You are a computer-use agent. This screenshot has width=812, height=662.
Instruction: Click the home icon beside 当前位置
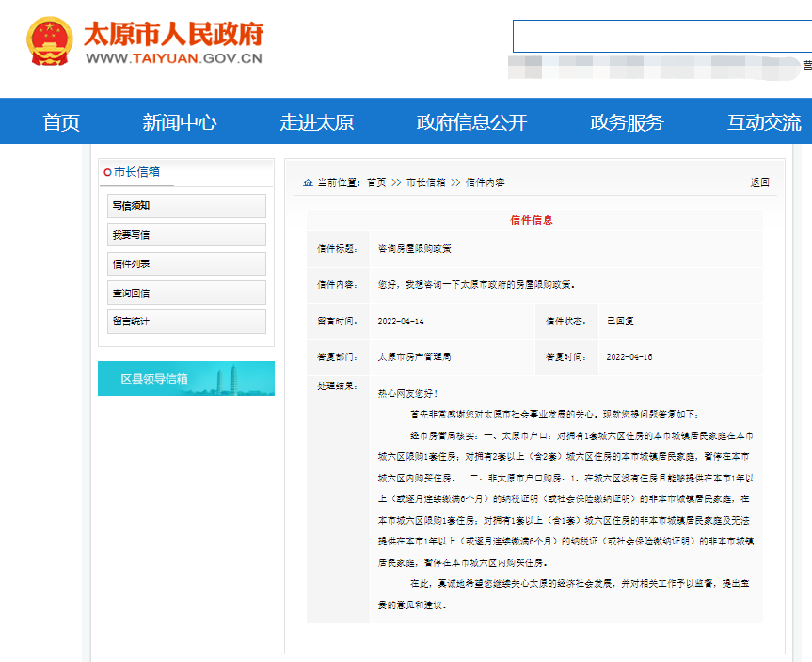coord(308,182)
